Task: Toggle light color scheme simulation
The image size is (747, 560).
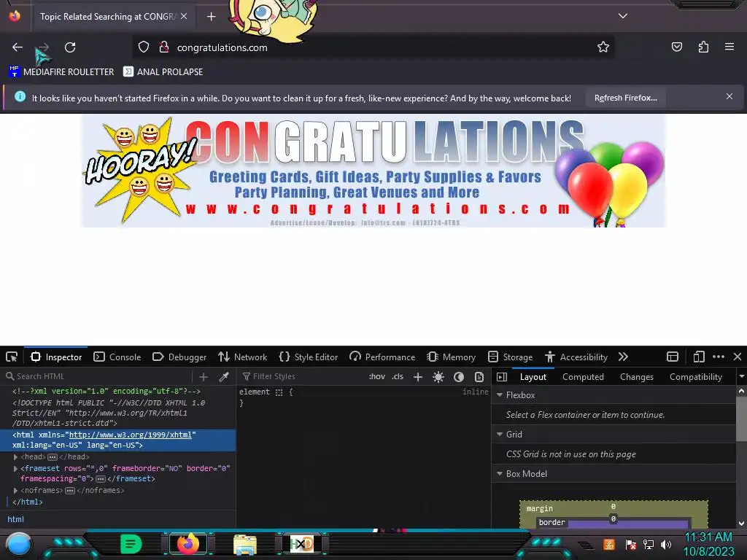Action: 438,377
